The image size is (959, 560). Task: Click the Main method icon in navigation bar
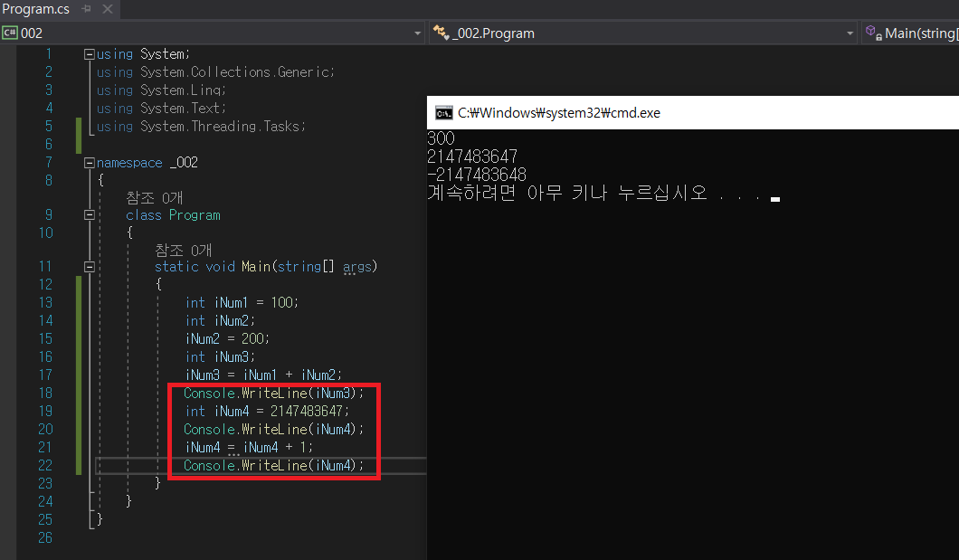(x=873, y=33)
